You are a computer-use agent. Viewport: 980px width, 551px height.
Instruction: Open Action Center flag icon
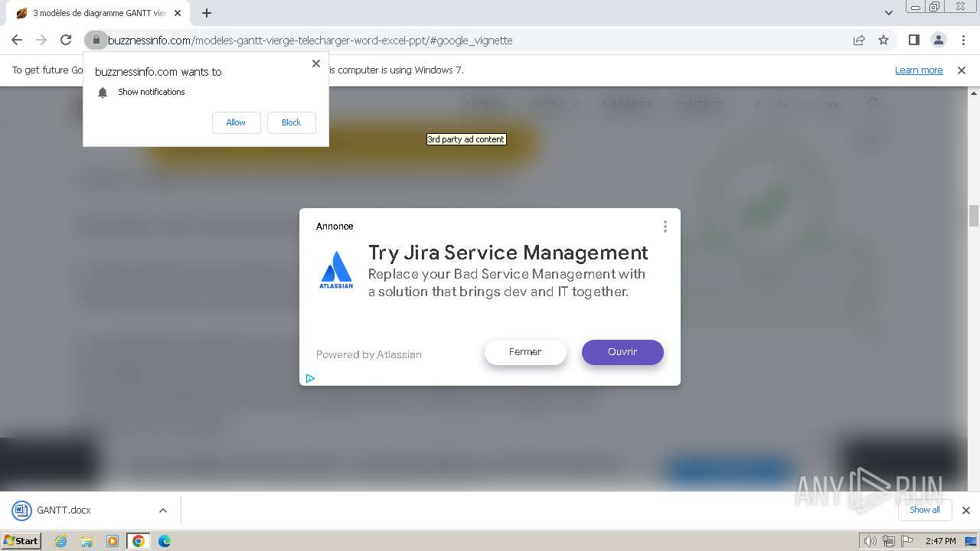click(906, 541)
